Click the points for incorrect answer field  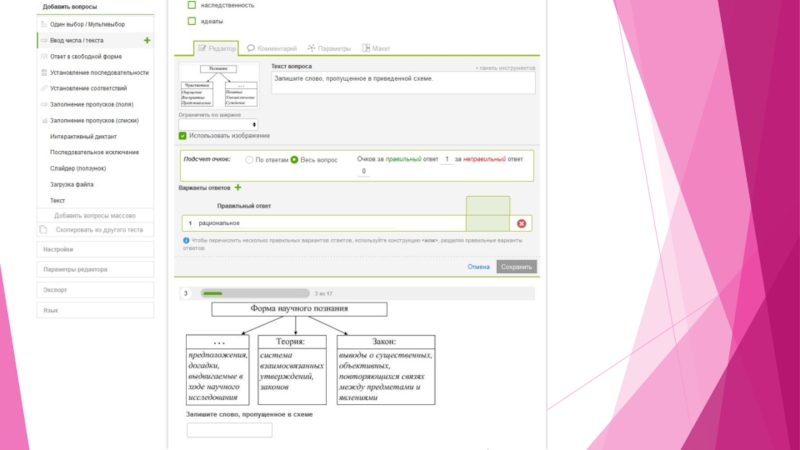point(363,171)
